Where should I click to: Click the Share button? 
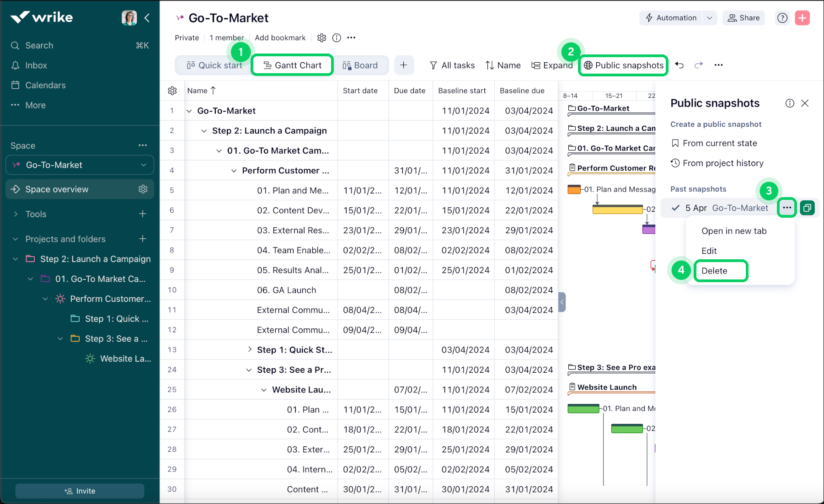click(744, 18)
